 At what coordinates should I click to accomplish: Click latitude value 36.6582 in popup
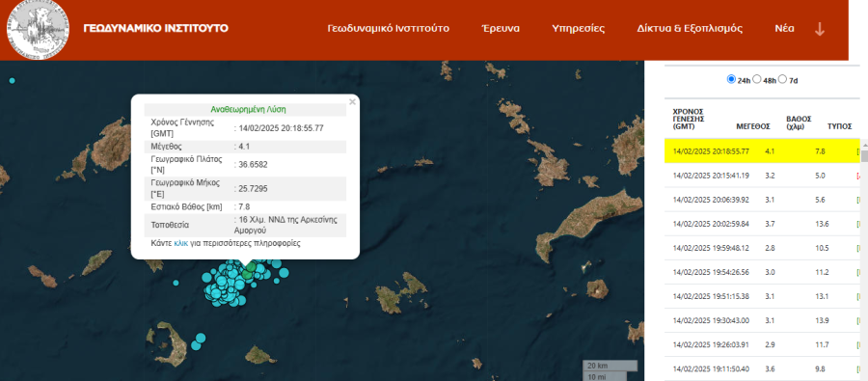(253, 165)
